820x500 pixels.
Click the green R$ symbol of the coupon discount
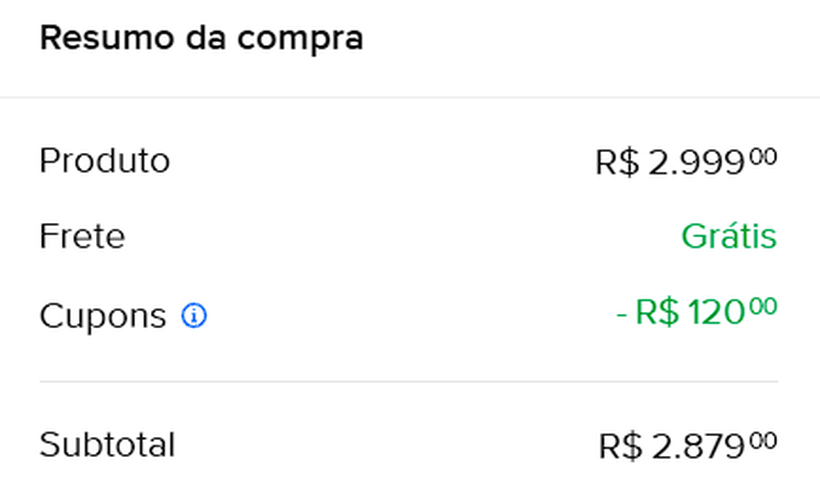coord(657,314)
